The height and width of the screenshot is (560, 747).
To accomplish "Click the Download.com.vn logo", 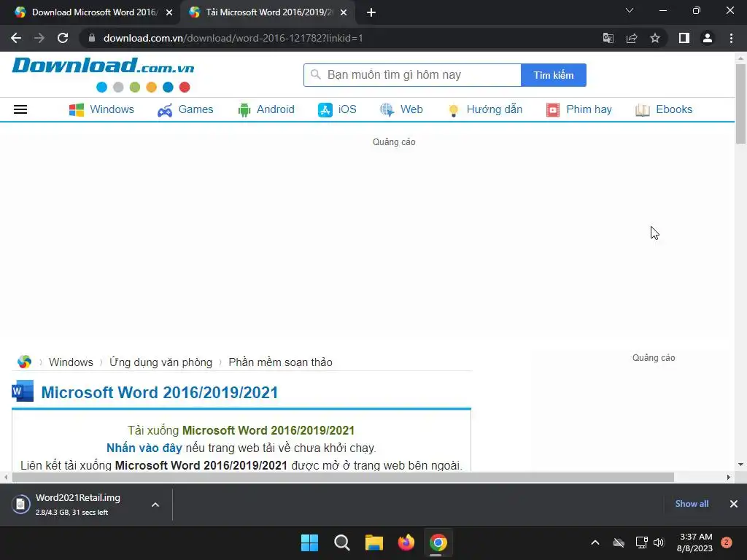I will (103, 75).
